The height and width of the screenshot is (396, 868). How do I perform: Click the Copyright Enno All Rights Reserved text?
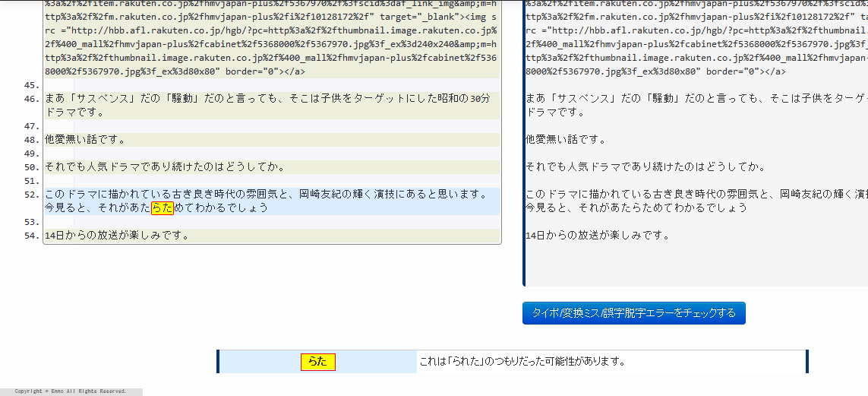[70, 391]
